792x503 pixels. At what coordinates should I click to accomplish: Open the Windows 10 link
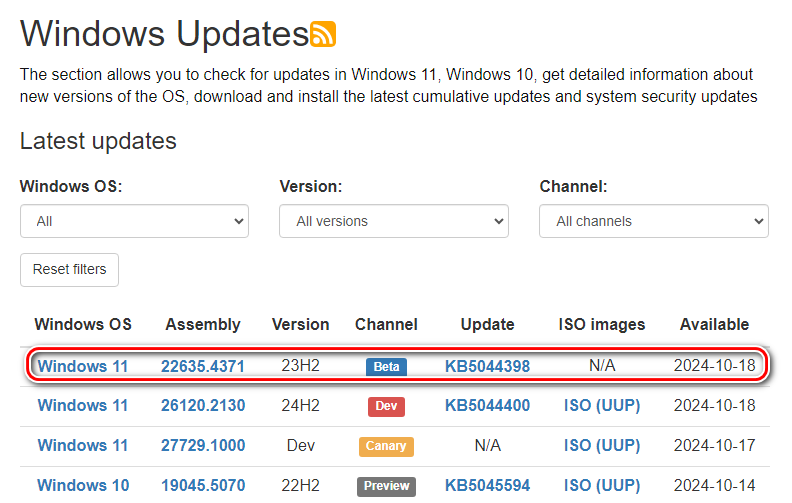83,485
